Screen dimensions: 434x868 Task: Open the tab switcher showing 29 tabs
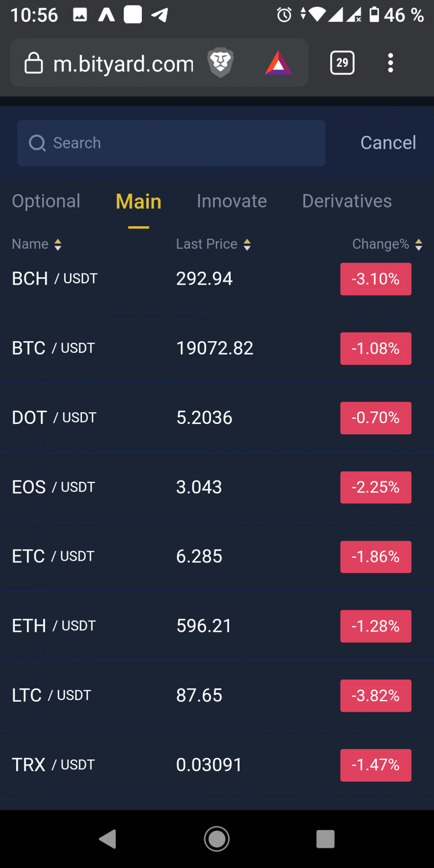(342, 63)
